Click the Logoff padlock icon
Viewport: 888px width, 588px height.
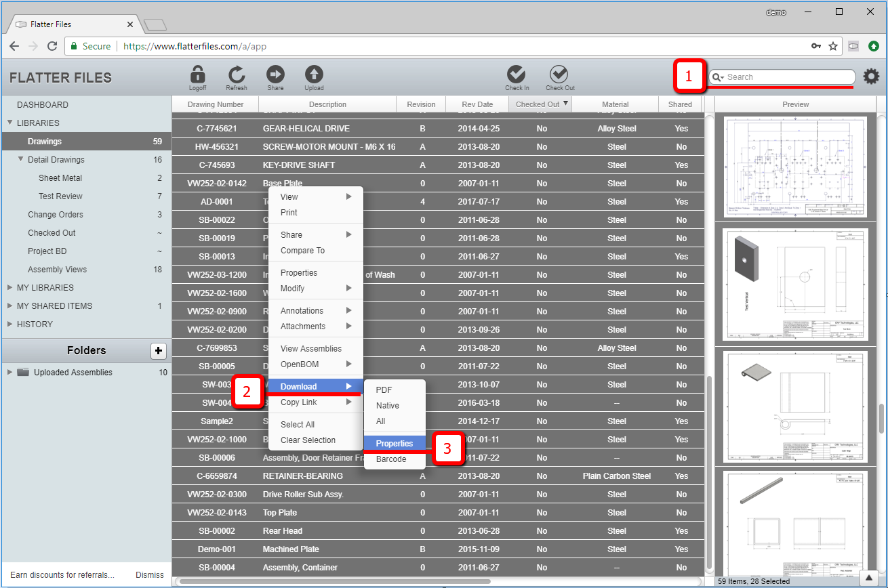[x=197, y=75]
